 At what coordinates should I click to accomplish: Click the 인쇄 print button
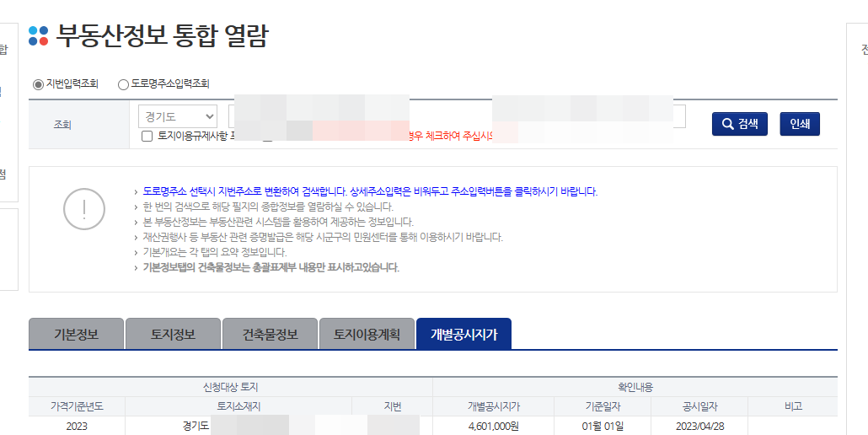click(800, 124)
